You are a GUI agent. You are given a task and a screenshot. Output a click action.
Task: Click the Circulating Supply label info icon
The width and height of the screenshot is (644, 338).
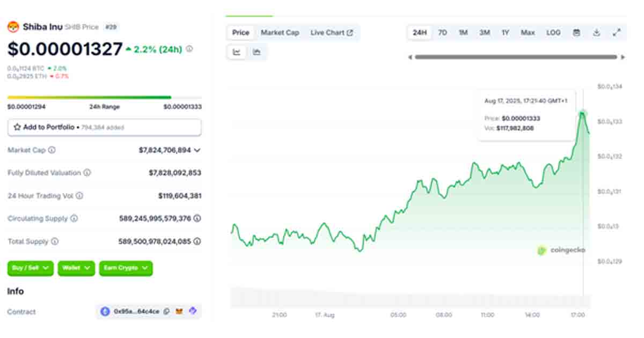[74, 218]
